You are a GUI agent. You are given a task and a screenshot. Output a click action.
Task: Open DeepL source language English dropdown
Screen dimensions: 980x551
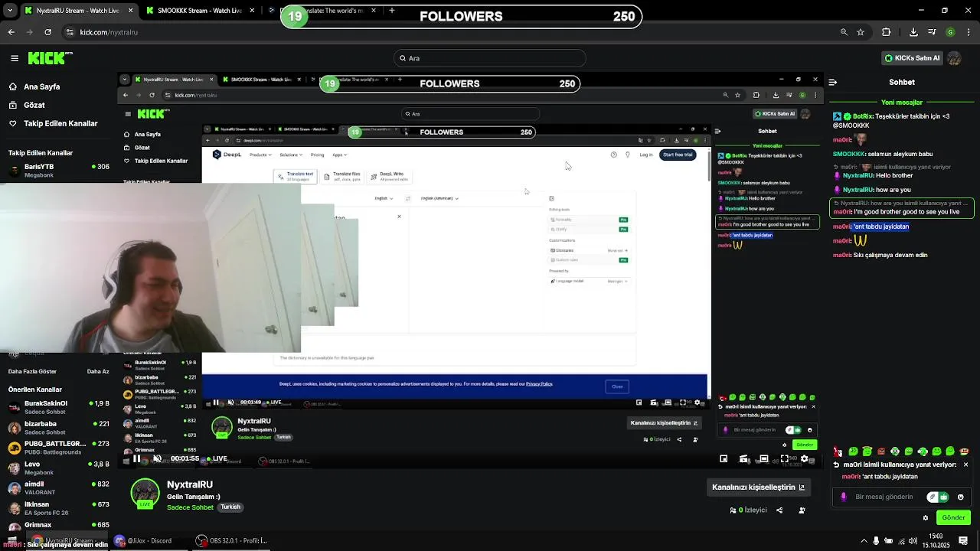tap(384, 198)
